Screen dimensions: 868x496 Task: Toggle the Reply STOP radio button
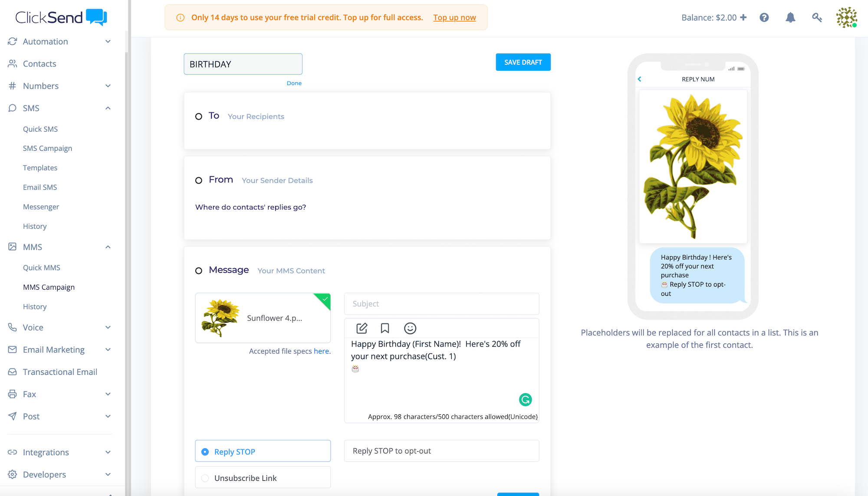(206, 451)
